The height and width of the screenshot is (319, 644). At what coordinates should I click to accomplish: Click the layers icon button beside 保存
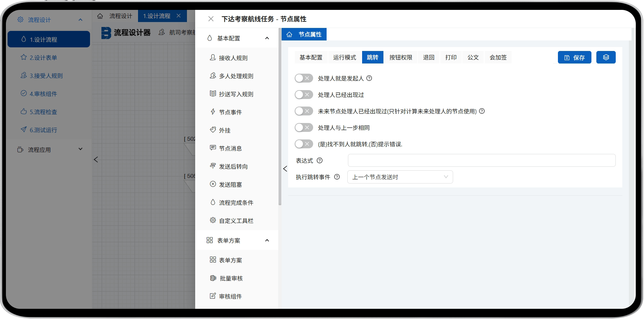tap(606, 57)
